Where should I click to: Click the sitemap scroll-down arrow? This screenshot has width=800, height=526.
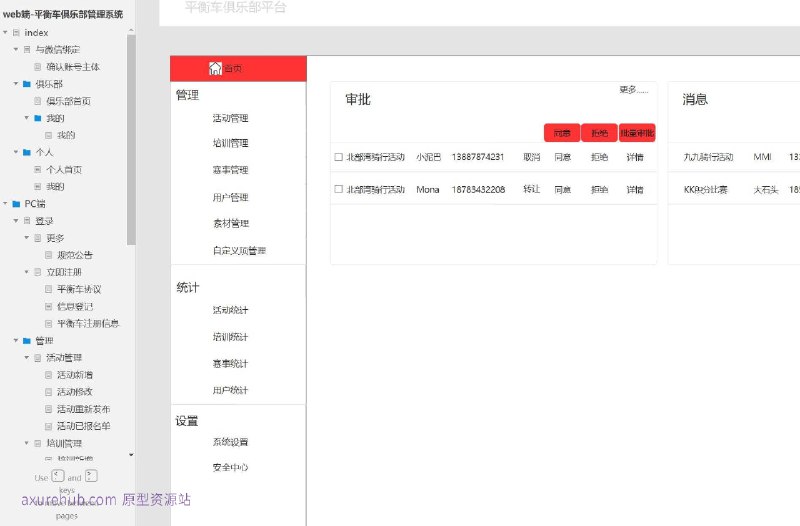point(131,455)
